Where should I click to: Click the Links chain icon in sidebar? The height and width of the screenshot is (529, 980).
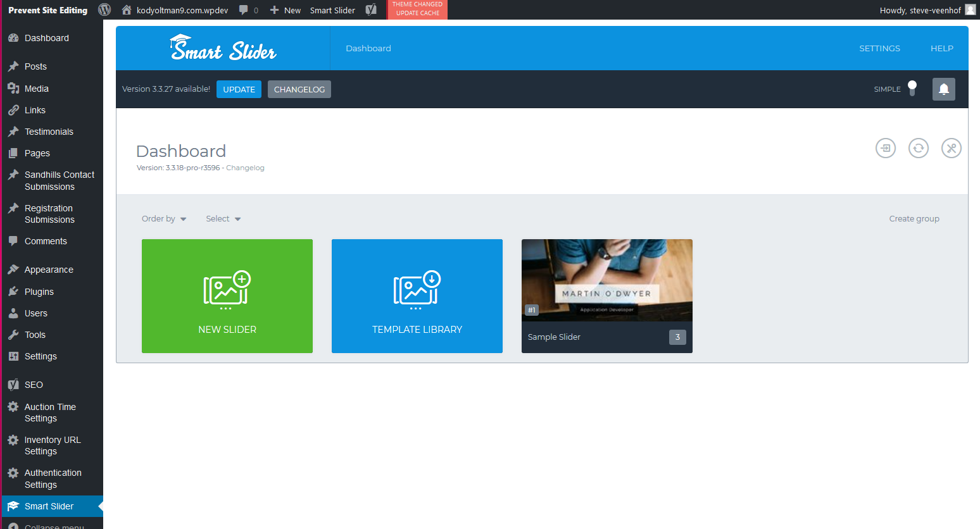coord(13,110)
